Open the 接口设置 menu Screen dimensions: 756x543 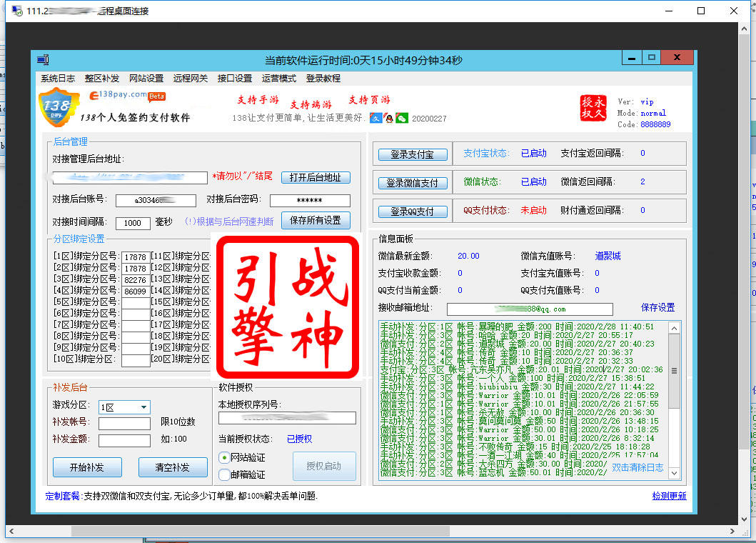235,79
